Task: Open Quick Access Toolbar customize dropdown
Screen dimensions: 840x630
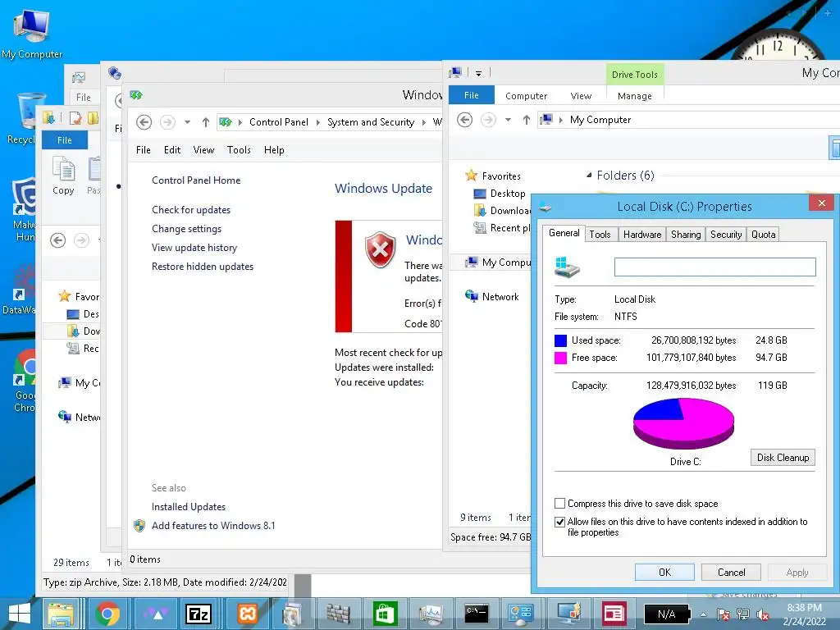Action: point(478,73)
